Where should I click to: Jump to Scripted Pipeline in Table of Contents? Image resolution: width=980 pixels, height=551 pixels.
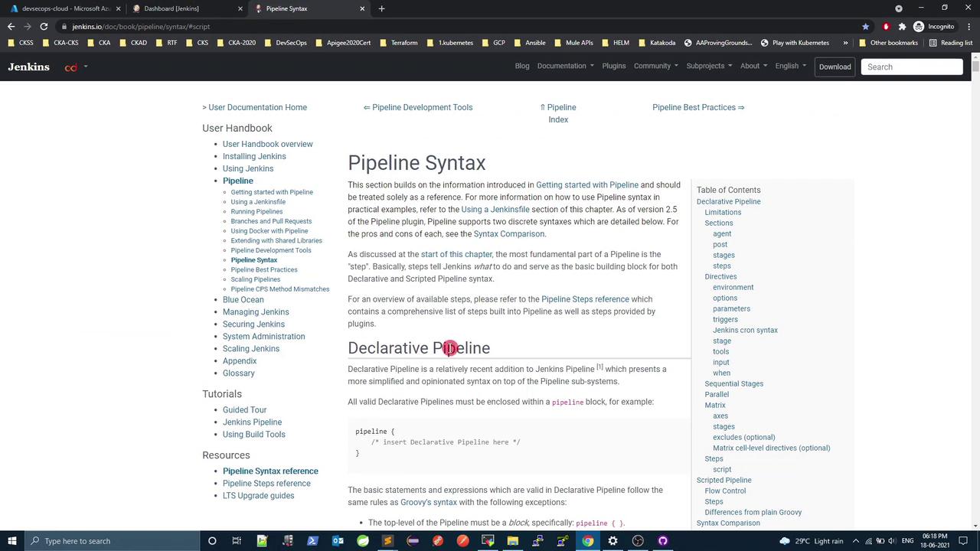pyautogui.click(x=724, y=481)
